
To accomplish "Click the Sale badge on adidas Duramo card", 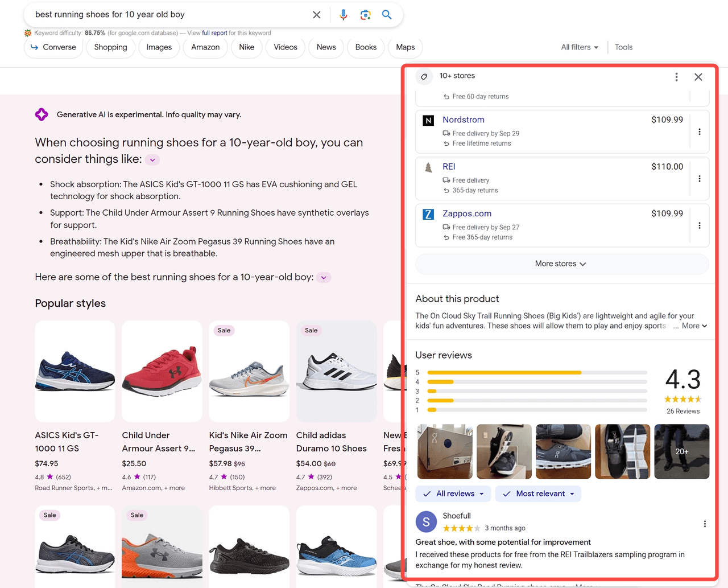I will click(311, 330).
